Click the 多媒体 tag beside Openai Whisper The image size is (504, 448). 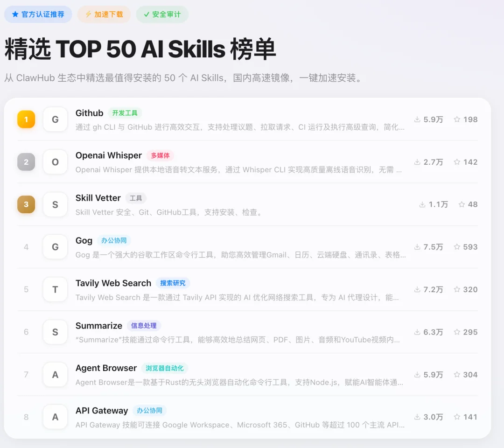[161, 155]
